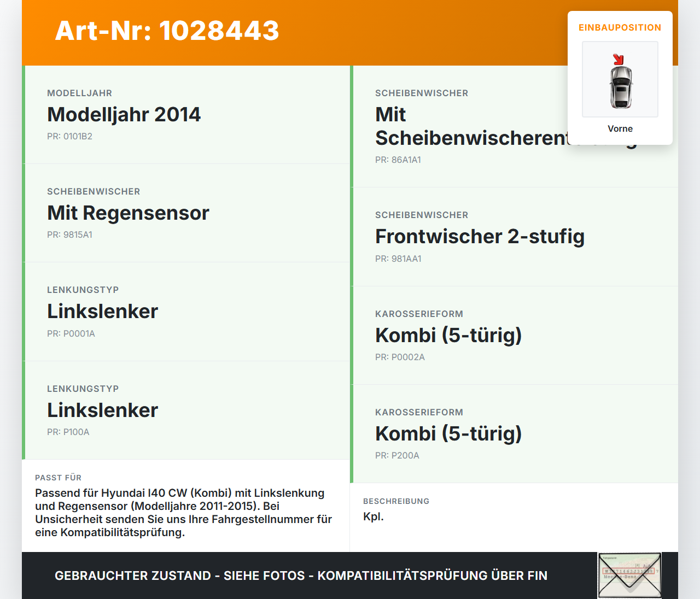Viewport: 700px width, 599px height.
Task: Select the Karosserieform section header
Action: (x=419, y=314)
